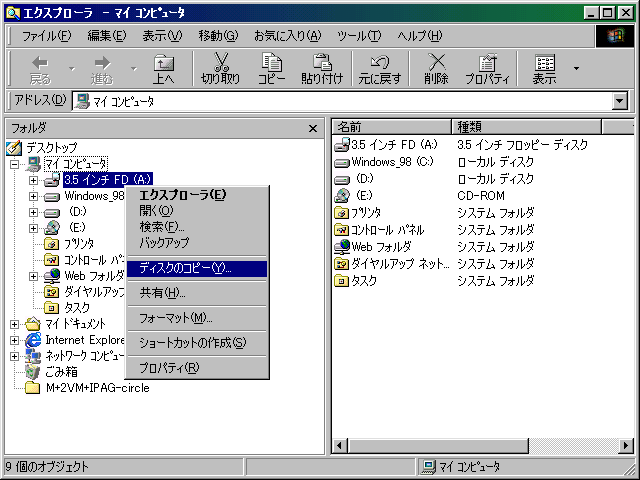Open the お気に入り(A) menu
The width and height of the screenshot is (640, 480).
(287, 36)
